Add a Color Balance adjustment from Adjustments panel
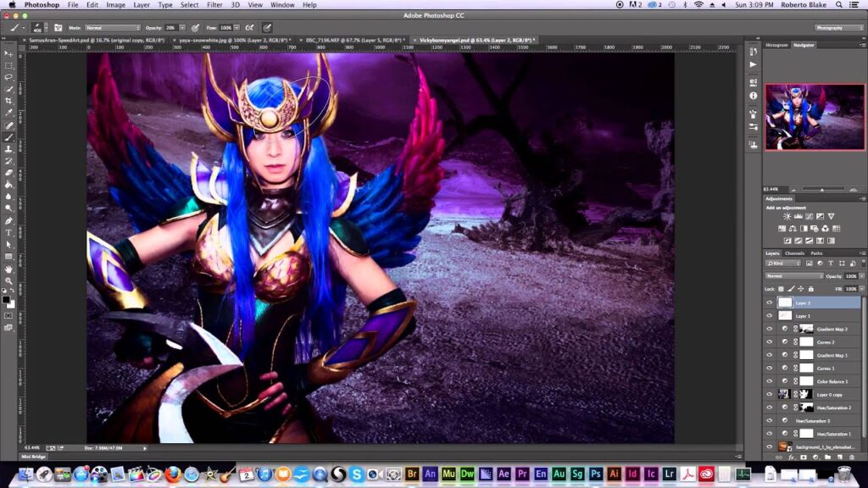This screenshot has height=488, width=868. [793, 229]
